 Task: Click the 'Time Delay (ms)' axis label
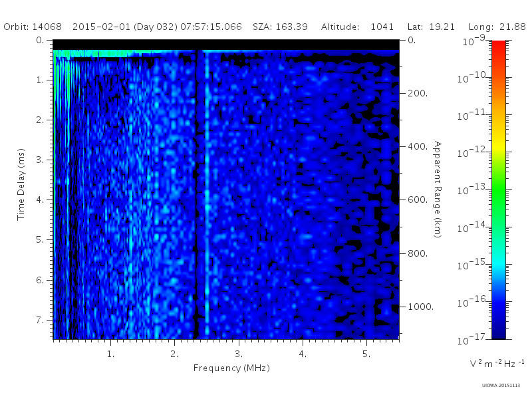click(21, 184)
